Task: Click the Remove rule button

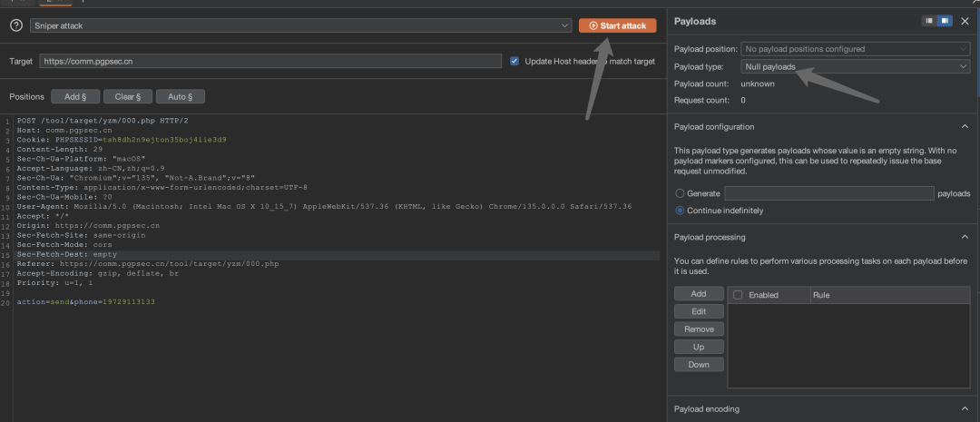Action: coord(699,329)
